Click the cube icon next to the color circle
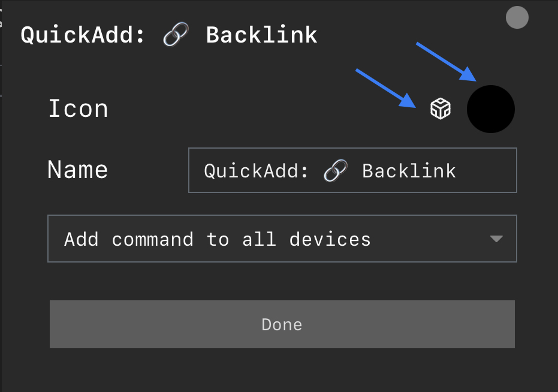The image size is (558, 392). pyautogui.click(x=441, y=109)
